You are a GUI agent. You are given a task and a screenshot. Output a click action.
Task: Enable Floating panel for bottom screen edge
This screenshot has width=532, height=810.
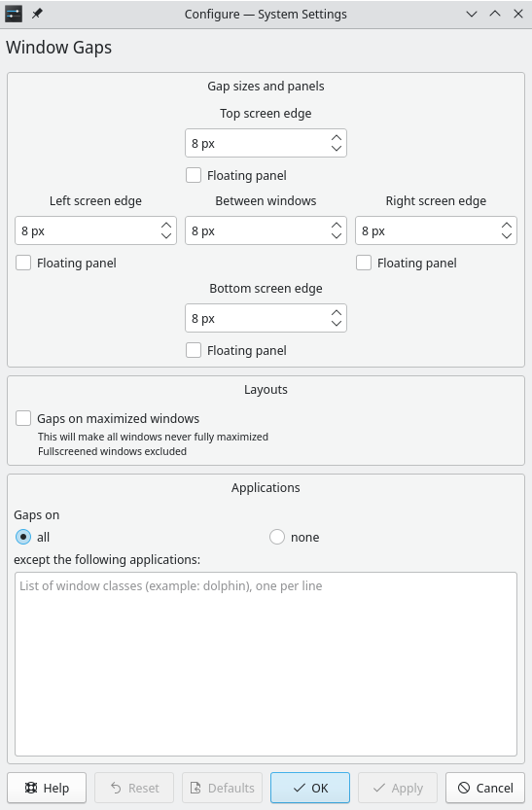pos(194,350)
